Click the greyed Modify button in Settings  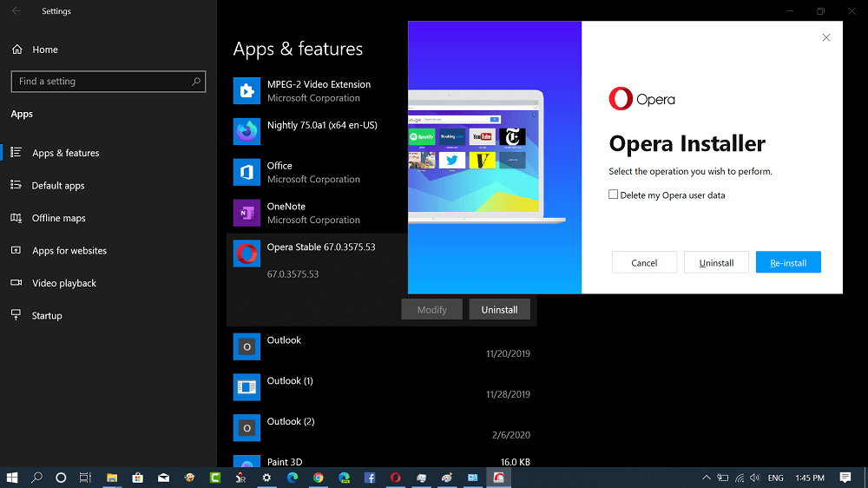pos(431,310)
